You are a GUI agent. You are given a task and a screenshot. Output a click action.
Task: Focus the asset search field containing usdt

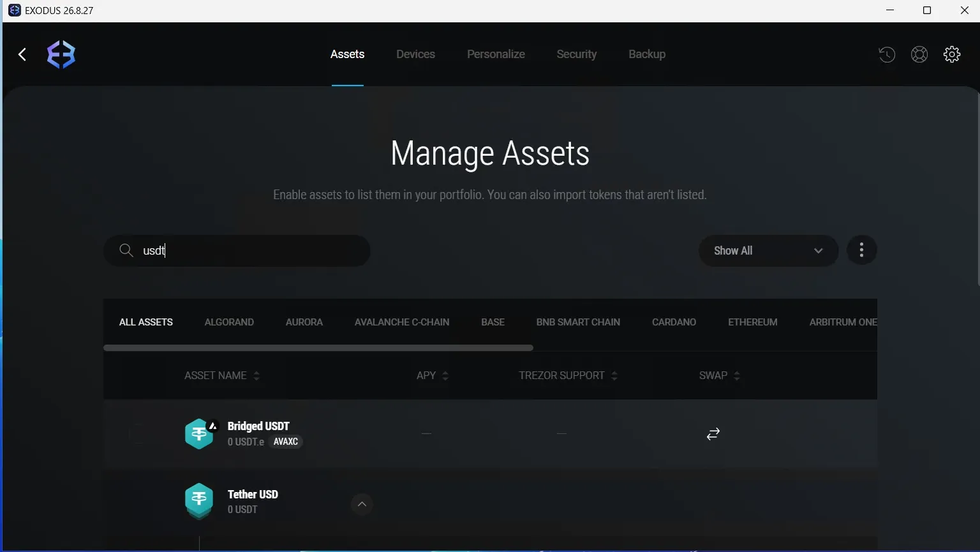(237, 251)
